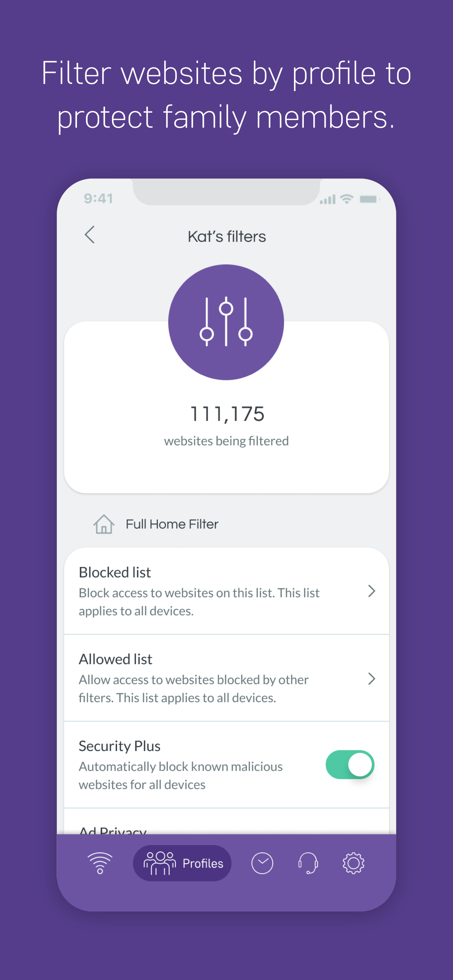Select the Full Home Filter label
Screen dimensions: 453x980
pyautogui.click(x=172, y=524)
